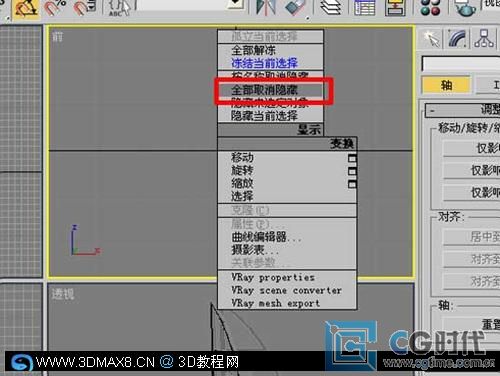Viewport: 500px width, 376px height.
Task: Click the object name input field
Action: 461,63
